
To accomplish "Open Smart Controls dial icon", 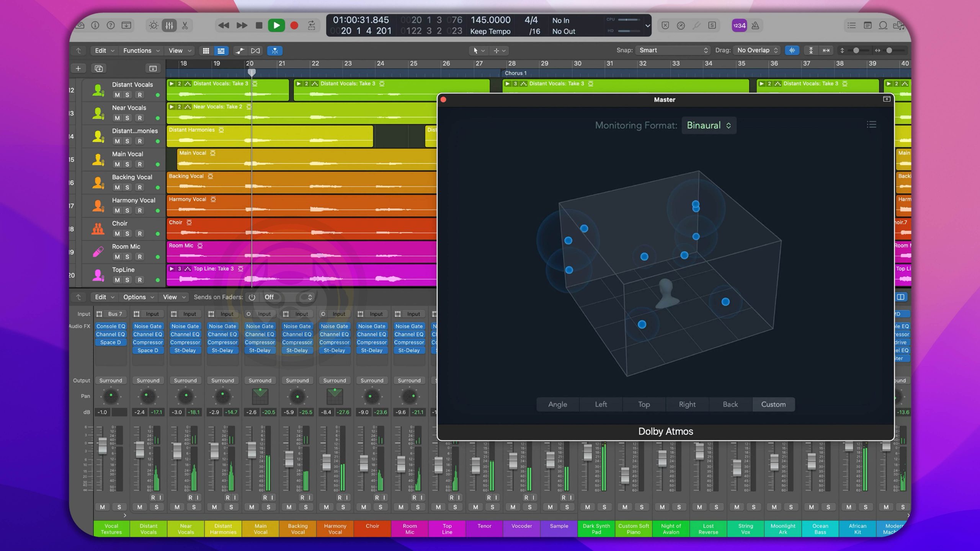I will pos(154,26).
